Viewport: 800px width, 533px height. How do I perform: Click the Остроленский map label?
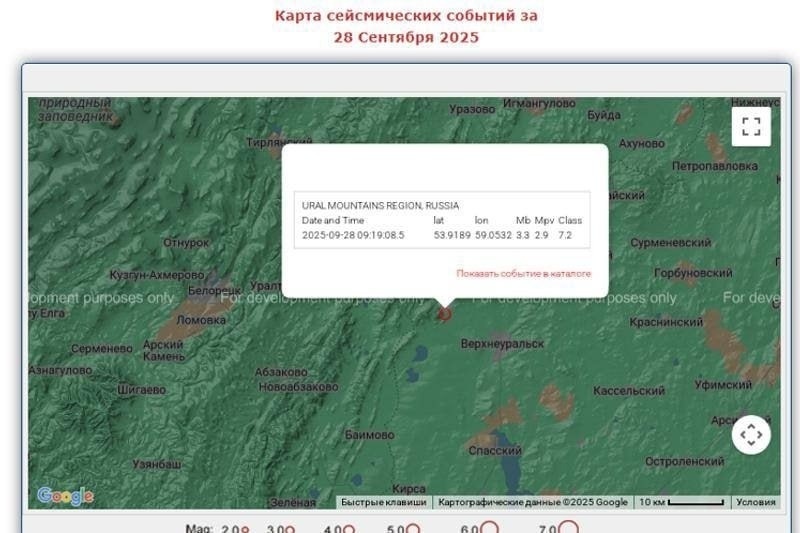coord(684,462)
